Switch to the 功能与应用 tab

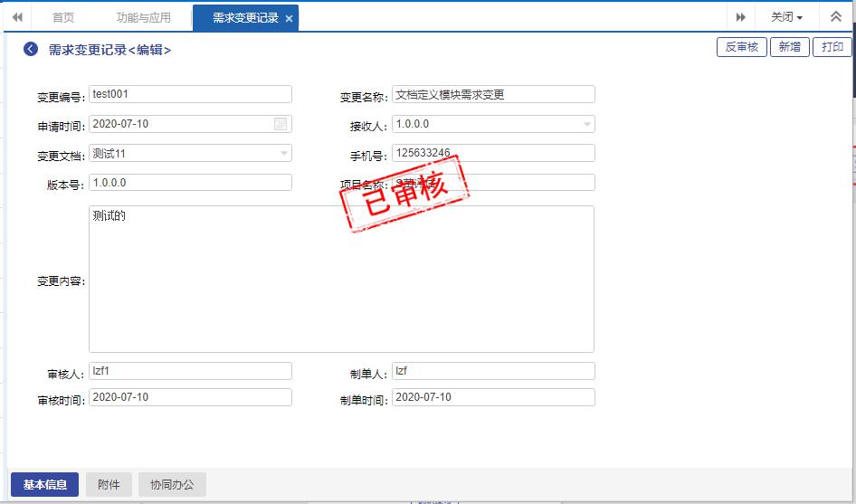[x=144, y=17]
